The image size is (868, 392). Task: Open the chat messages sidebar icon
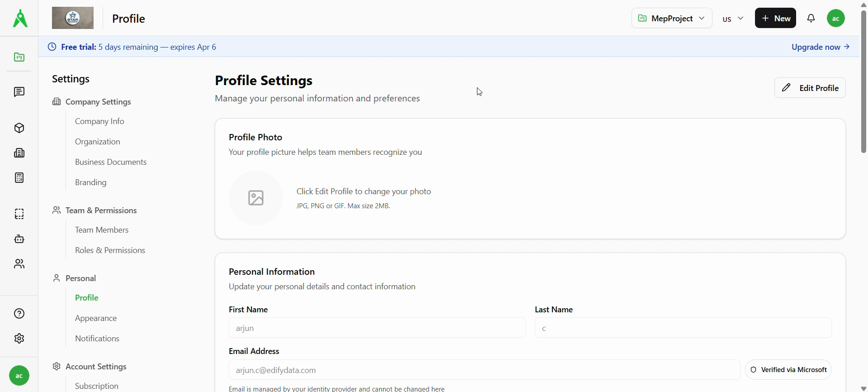coord(19,92)
